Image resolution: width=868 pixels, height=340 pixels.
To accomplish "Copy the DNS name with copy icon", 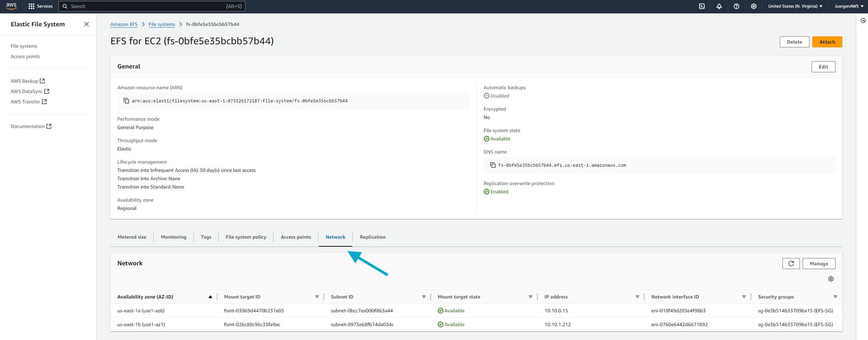I will coord(492,165).
